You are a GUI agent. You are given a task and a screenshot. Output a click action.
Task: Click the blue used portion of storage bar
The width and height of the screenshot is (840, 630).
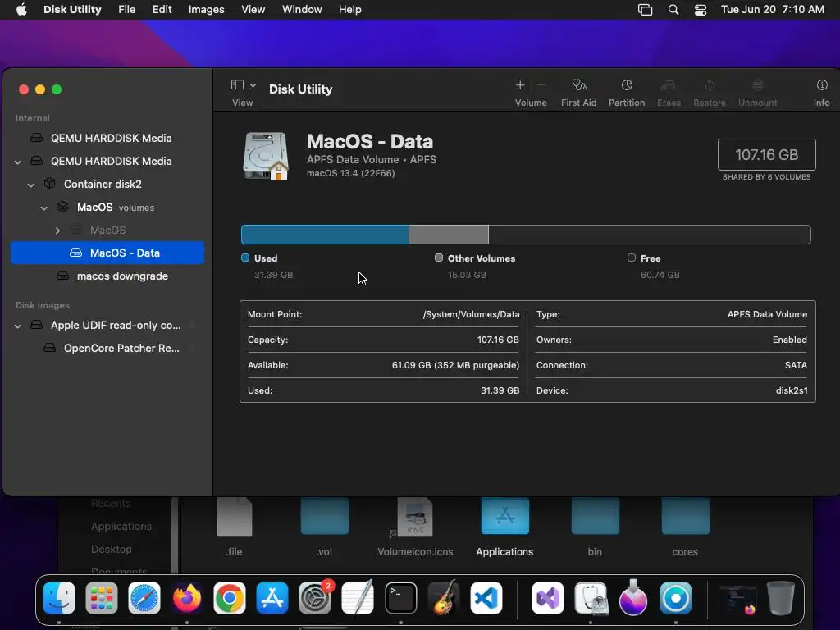click(325, 235)
